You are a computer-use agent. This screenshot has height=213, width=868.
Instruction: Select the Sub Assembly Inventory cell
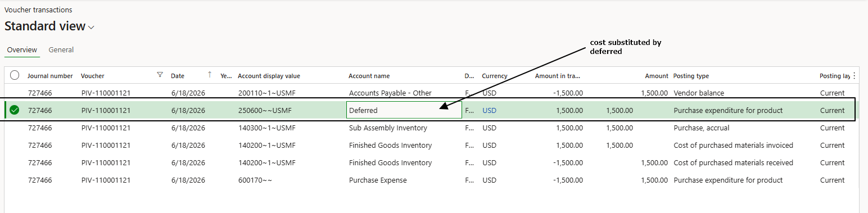pos(388,128)
